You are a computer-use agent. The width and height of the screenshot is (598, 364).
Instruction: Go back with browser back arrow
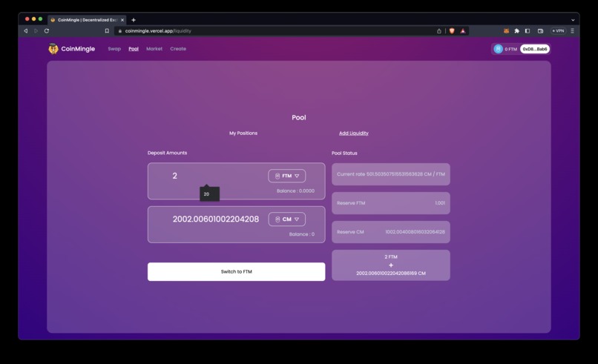(x=25, y=31)
